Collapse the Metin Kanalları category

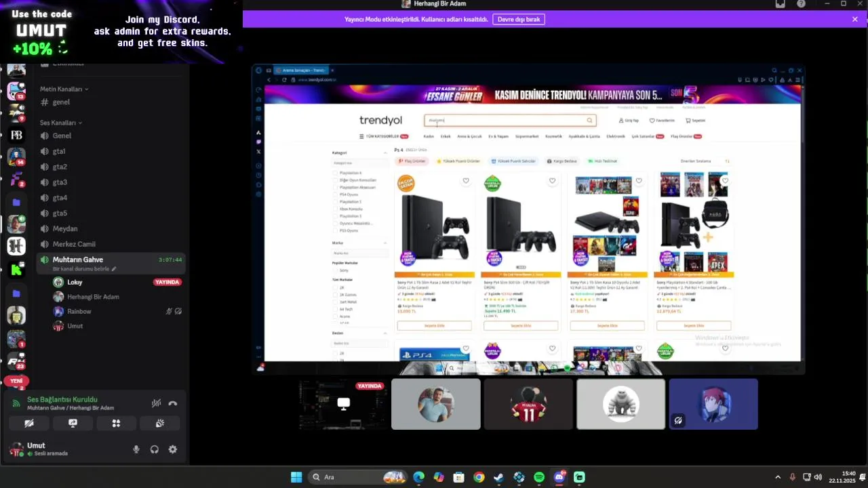click(x=64, y=89)
